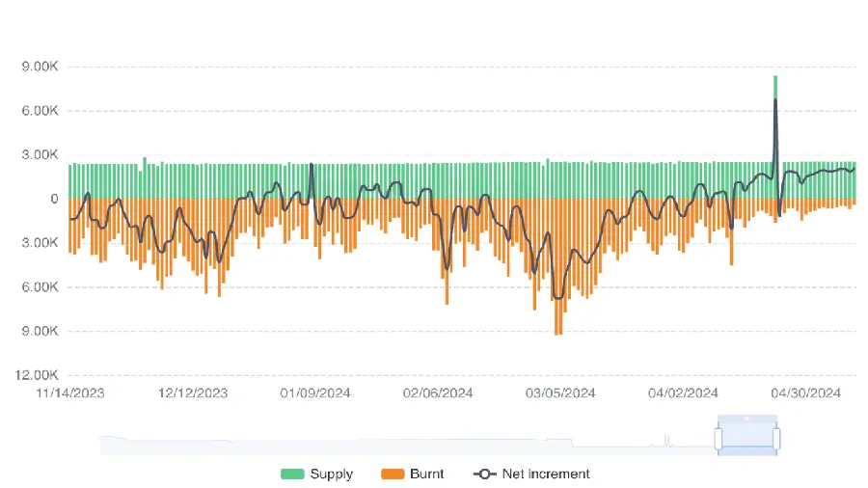Click the Net increment line marker icon
Image resolution: width=868 pixels, height=488 pixels.
pyautogui.click(x=485, y=474)
